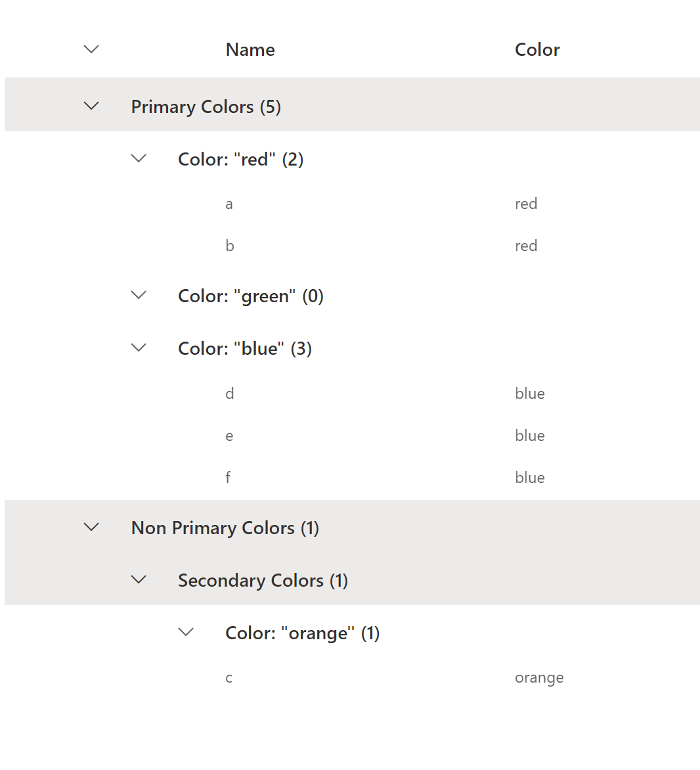
Task: Expand the Color: "green" subgroup chevron
Action: coord(138,295)
